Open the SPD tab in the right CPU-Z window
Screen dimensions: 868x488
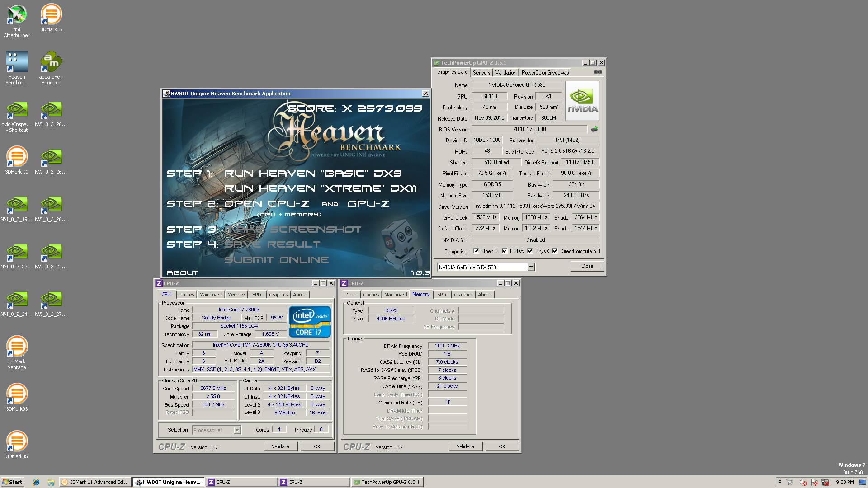click(441, 295)
